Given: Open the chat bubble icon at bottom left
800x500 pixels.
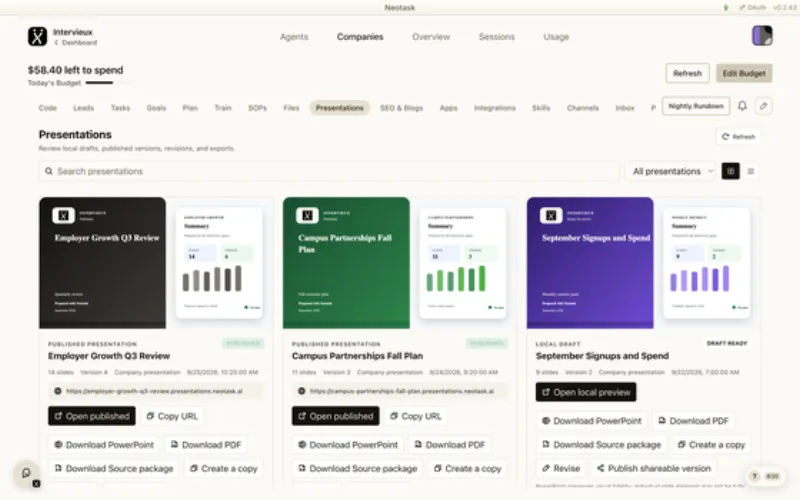Looking at the screenshot, I should pos(26,473).
